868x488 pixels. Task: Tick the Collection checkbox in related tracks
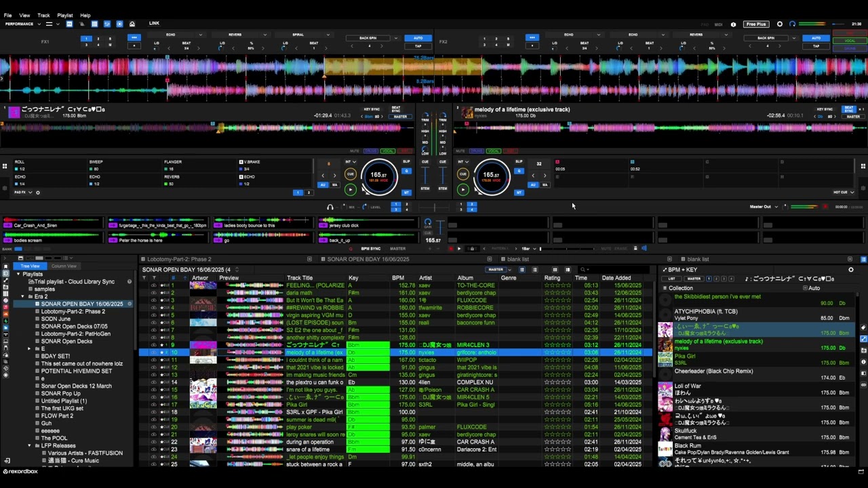pyautogui.click(x=665, y=288)
